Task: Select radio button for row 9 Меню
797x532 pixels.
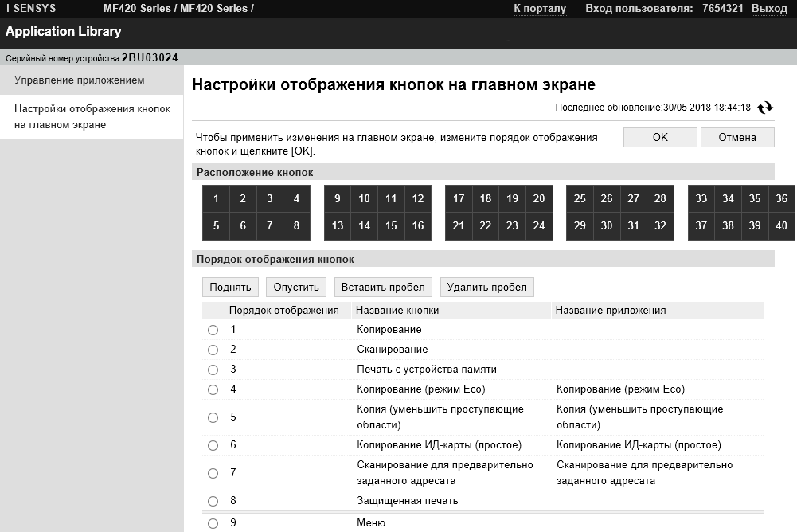Action: (213, 523)
